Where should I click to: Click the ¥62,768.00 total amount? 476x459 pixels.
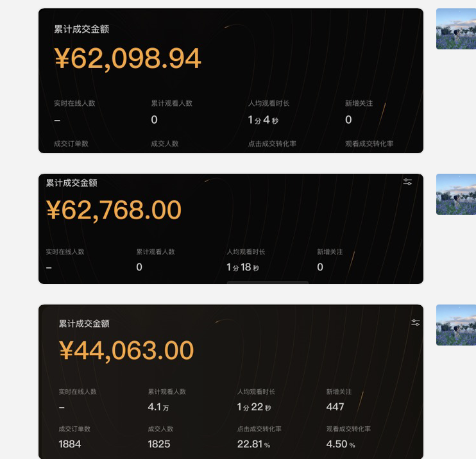(x=114, y=210)
